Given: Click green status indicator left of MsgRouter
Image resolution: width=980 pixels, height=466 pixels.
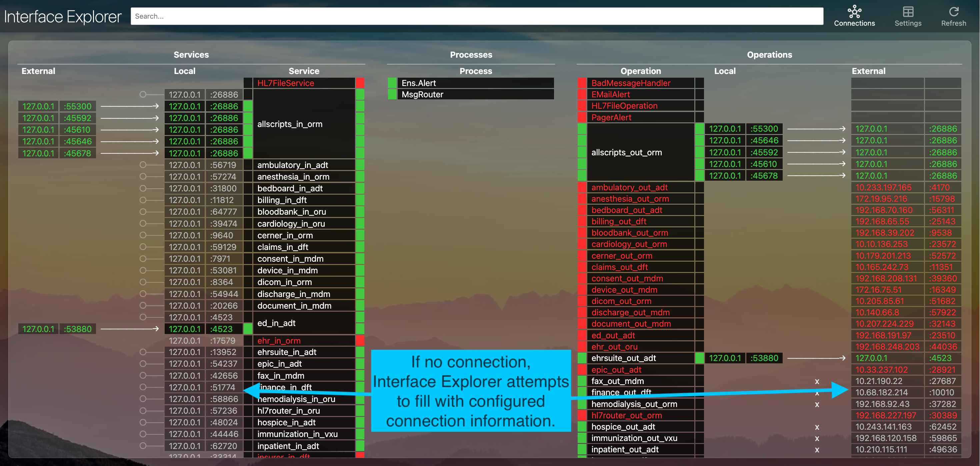Looking at the screenshot, I should click(392, 94).
